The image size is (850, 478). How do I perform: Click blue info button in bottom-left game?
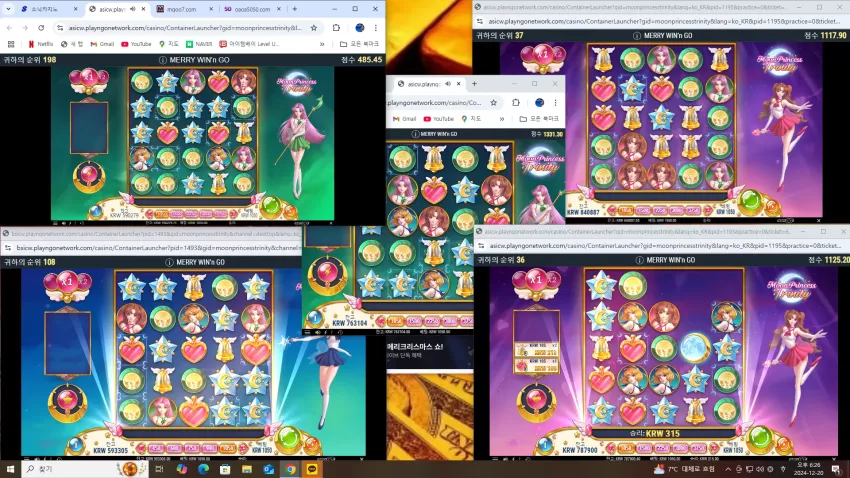(x=75, y=445)
